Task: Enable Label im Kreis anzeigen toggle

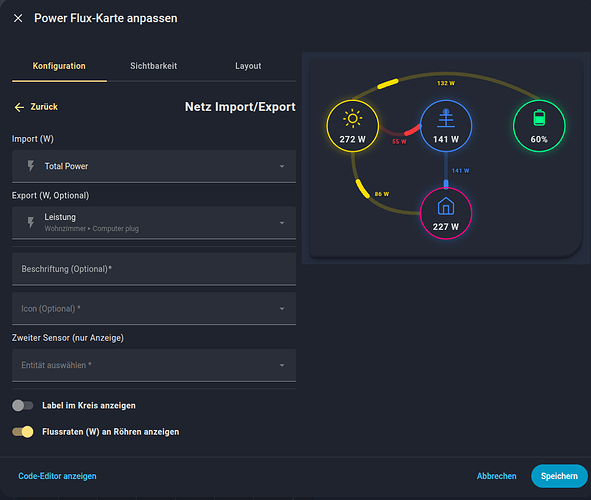Action: coord(23,405)
